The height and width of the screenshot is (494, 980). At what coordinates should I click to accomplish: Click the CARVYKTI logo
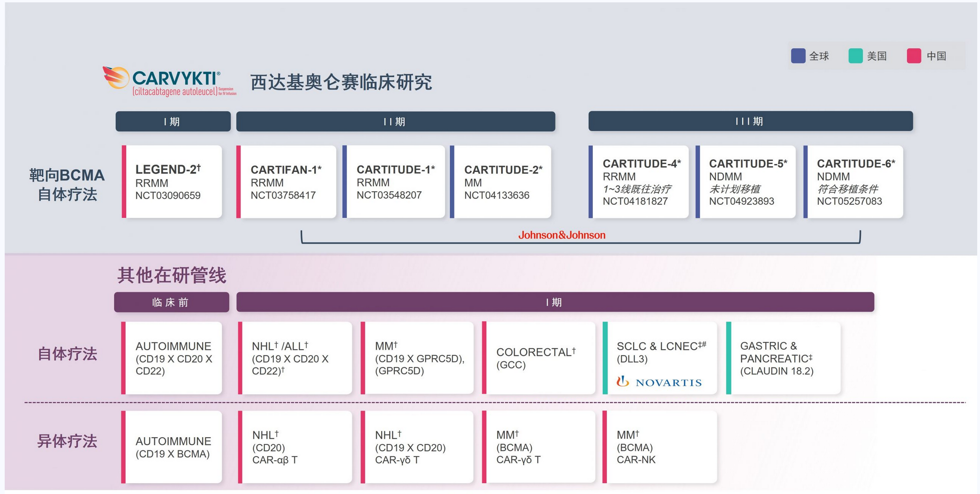[x=169, y=82]
